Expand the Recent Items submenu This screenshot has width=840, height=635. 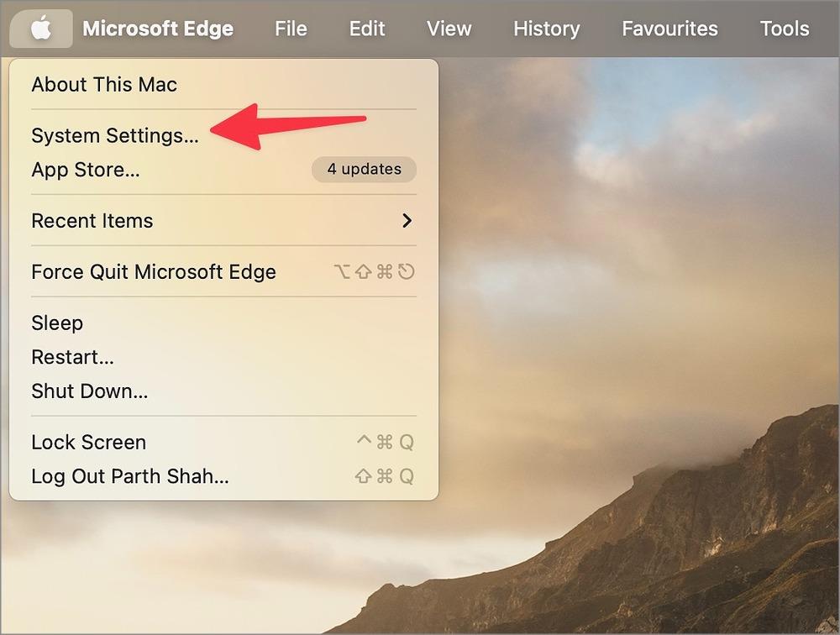click(224, 221)
